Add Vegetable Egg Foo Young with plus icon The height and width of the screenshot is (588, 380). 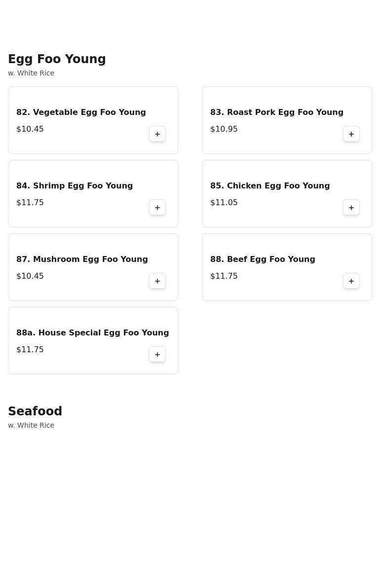point(157,134)
